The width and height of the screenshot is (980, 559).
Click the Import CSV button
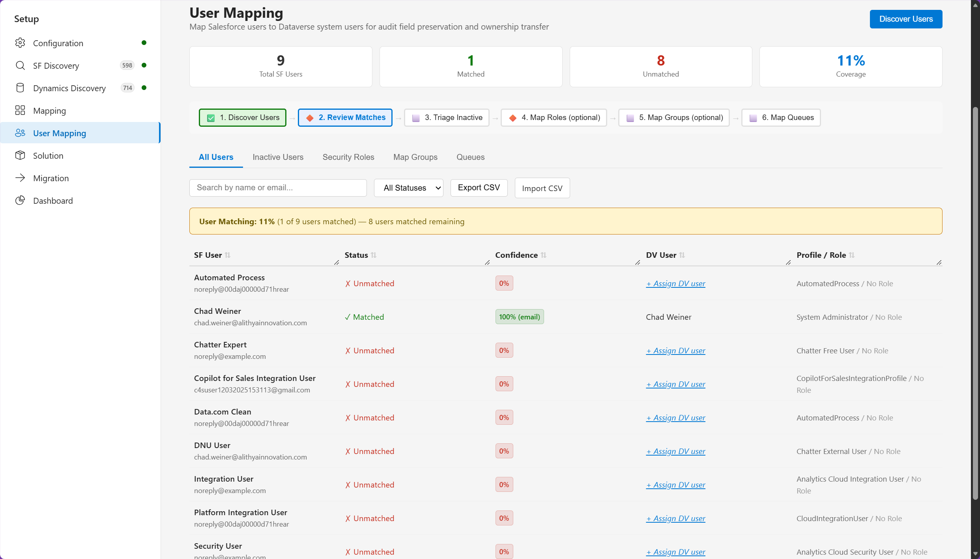pos(542,188)
